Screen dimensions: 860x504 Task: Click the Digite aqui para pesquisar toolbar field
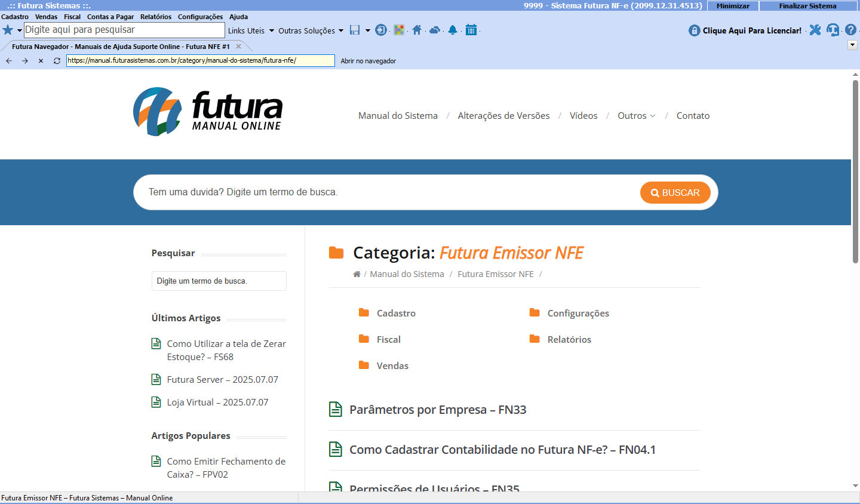coord(125,30)
